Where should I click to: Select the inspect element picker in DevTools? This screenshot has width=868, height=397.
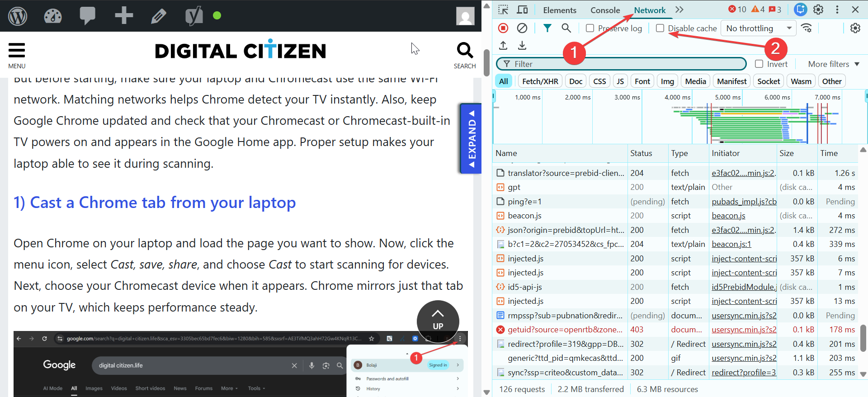(503, 9)
